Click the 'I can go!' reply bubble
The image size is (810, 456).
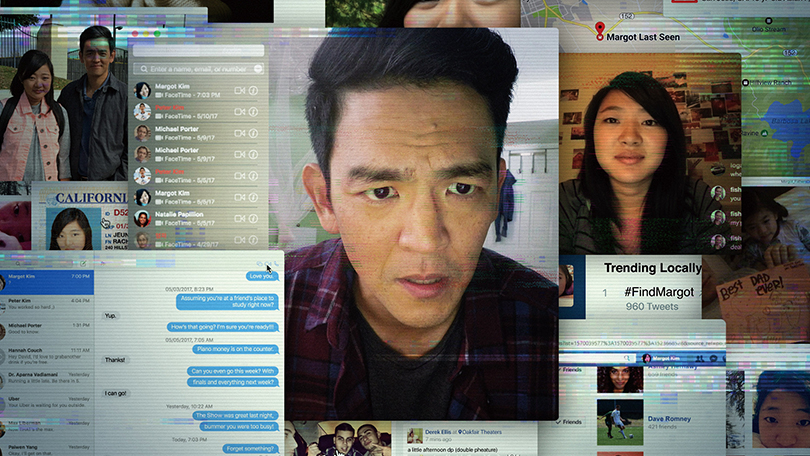[x=115, y=394]
